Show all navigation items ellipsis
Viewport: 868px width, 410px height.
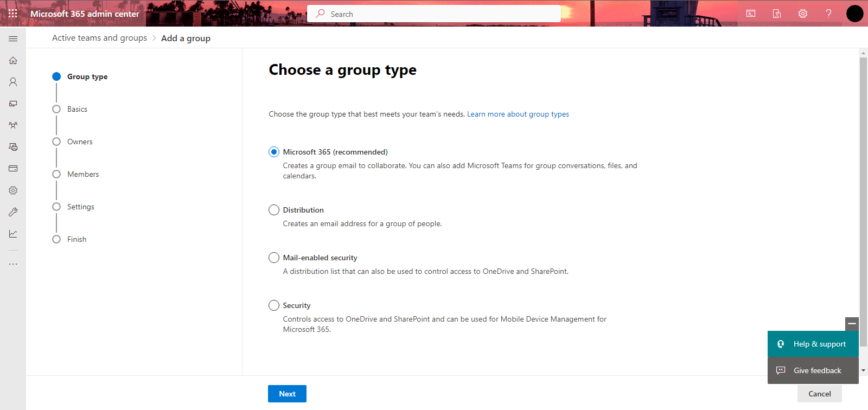pyautogui.click(x=13, y=264)
